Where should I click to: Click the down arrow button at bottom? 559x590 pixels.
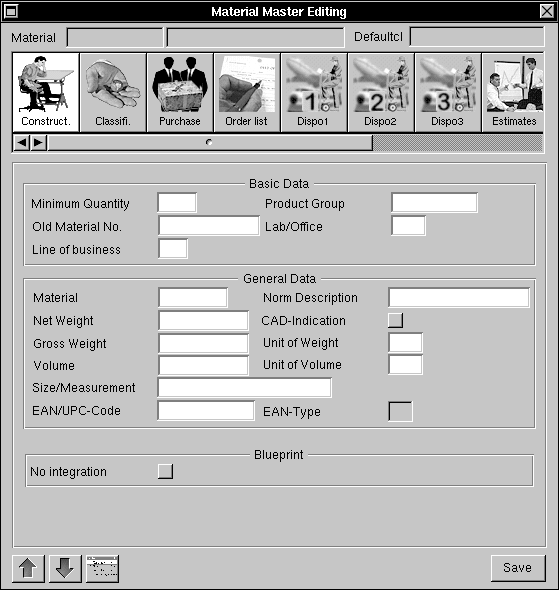(65, 568)
